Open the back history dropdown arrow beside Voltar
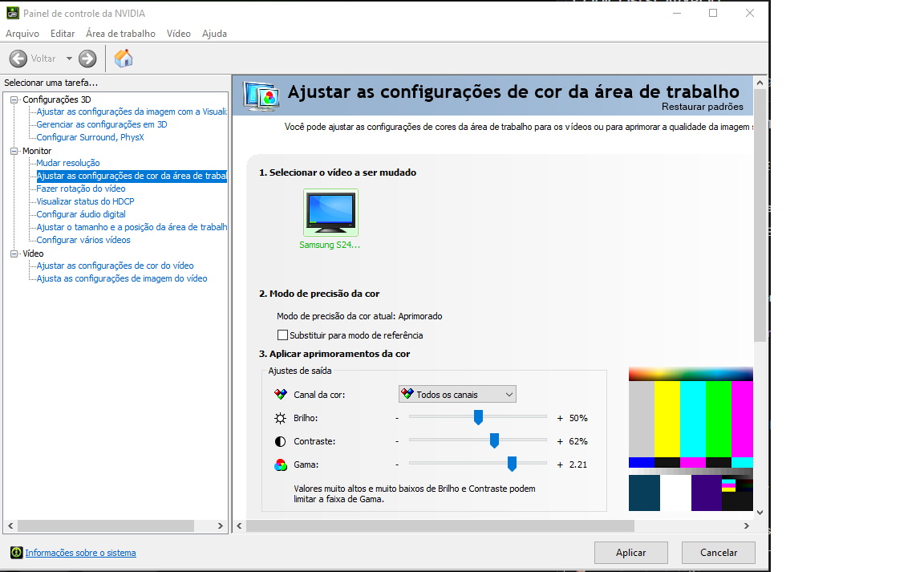 (69, 59)
